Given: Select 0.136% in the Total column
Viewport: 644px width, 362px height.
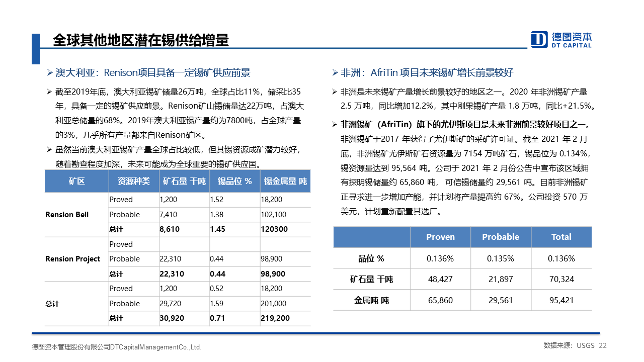Looking at the screenshot, I should click(x=561, y=258).
